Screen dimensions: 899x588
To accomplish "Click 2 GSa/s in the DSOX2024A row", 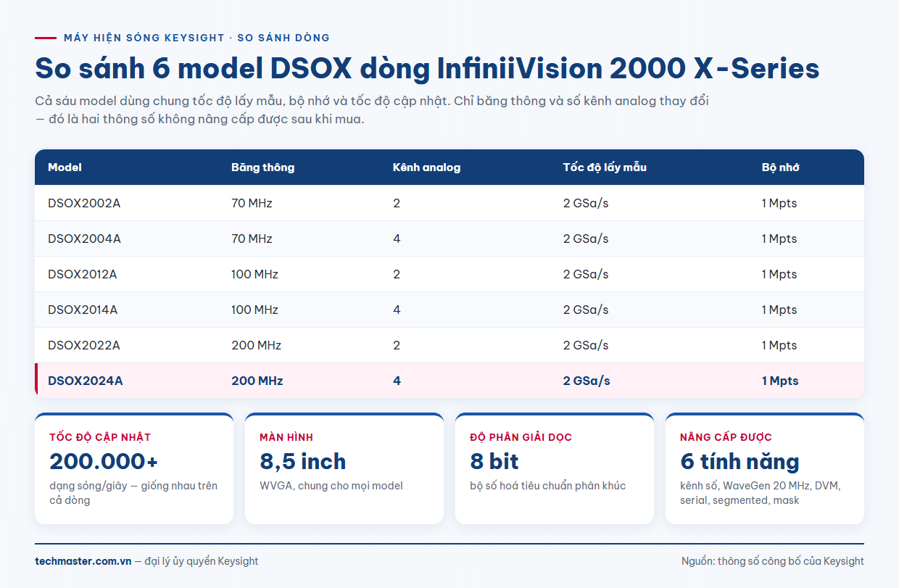I will [587, 381].
